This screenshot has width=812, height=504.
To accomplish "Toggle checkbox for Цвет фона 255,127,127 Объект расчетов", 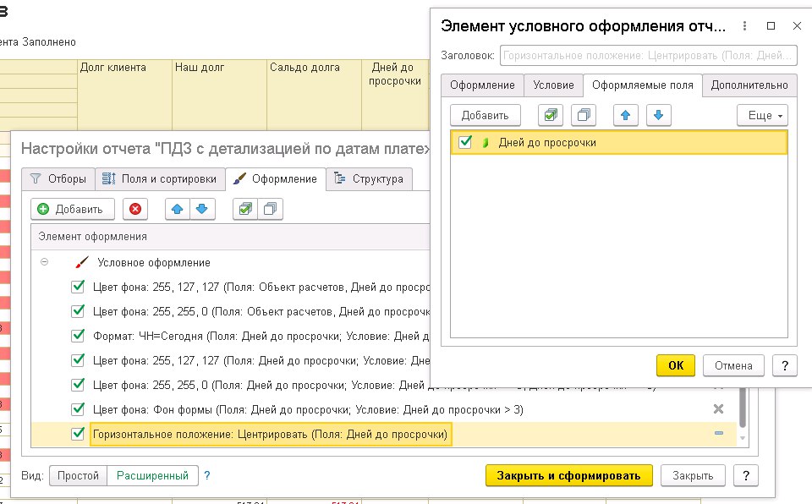I will [78, 287].
